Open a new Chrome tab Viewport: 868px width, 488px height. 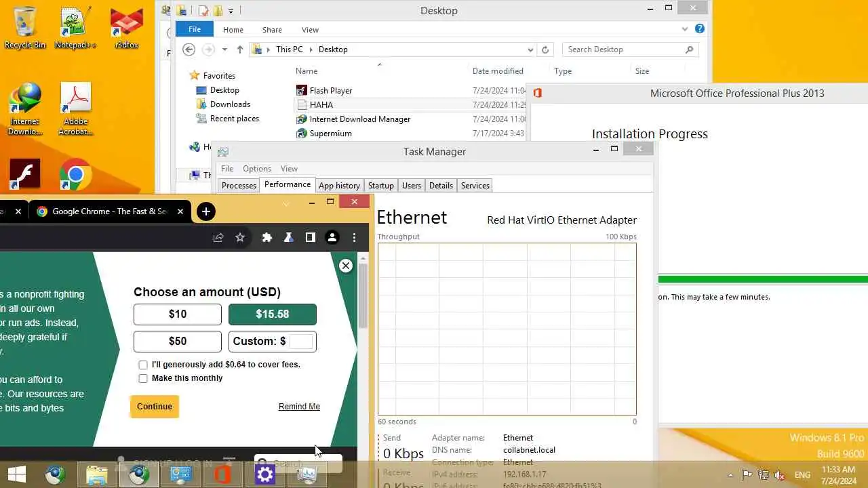205,211
